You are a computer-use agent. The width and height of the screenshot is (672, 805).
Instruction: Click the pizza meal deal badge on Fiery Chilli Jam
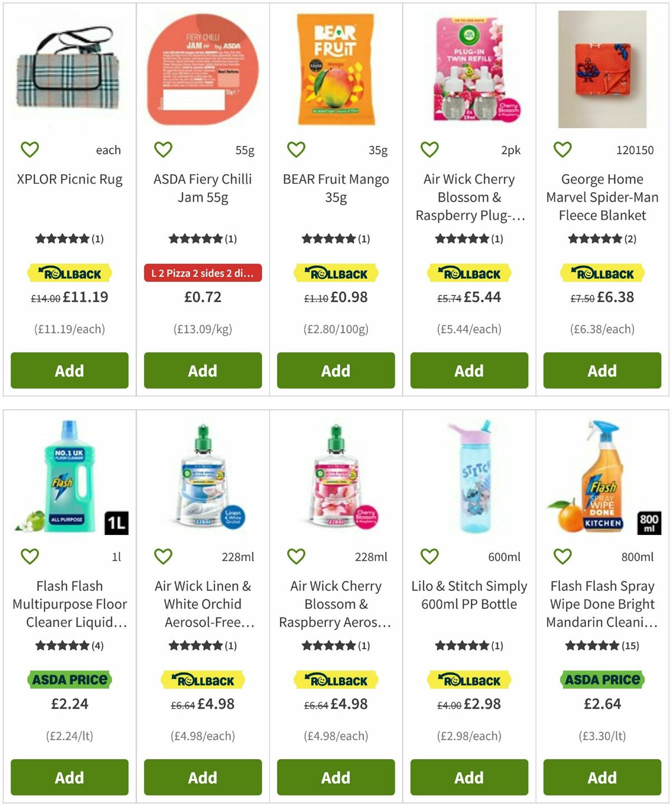point(202,274)
